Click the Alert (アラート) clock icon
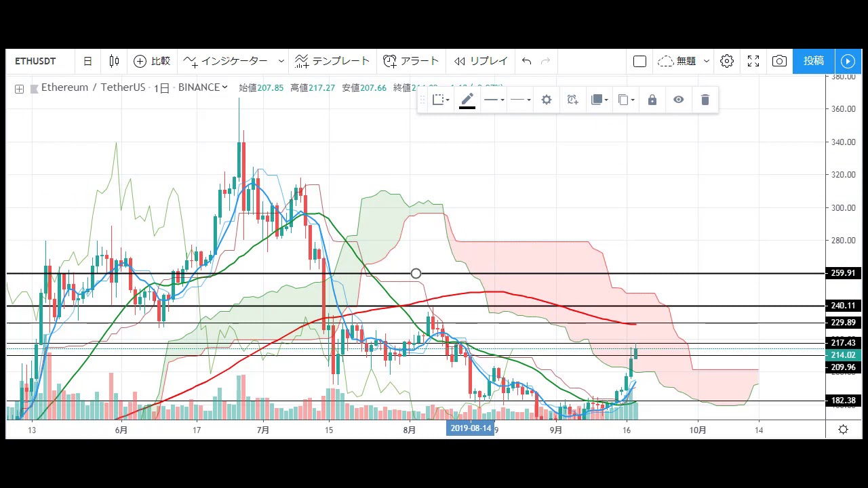This screenshot has height=488, width=868. [x=390, y=61]
